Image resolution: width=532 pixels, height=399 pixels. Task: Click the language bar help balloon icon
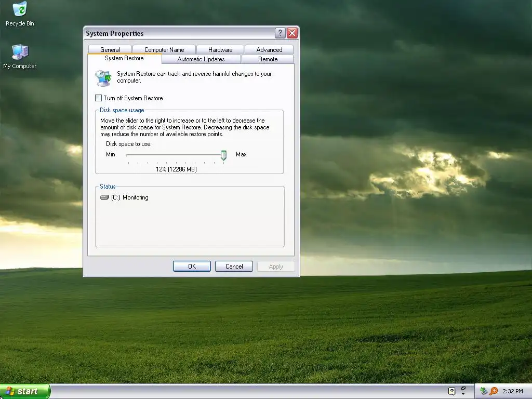coord(451,391)
